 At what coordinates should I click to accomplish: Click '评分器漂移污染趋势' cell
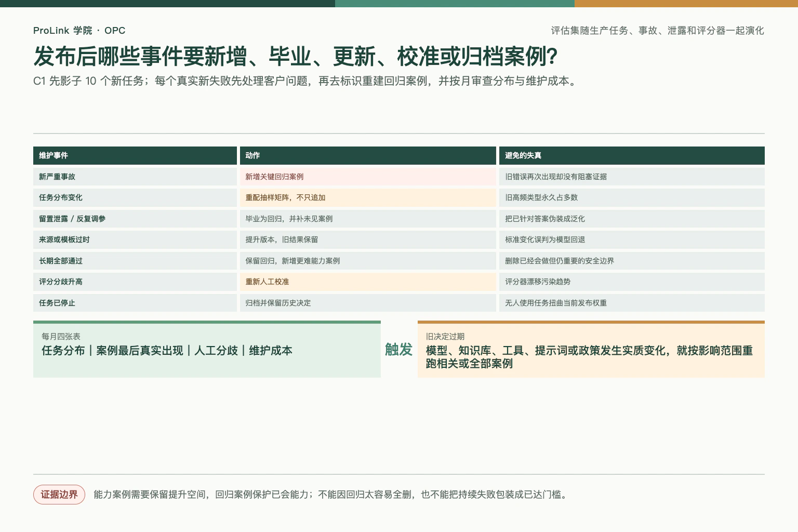tap(632, 282)
